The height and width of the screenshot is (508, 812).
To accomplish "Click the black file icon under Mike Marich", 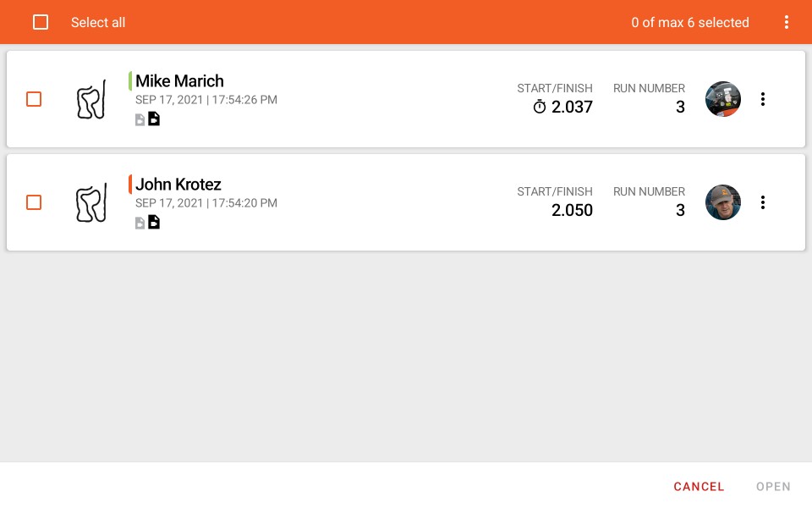I will tap(154, 119).
